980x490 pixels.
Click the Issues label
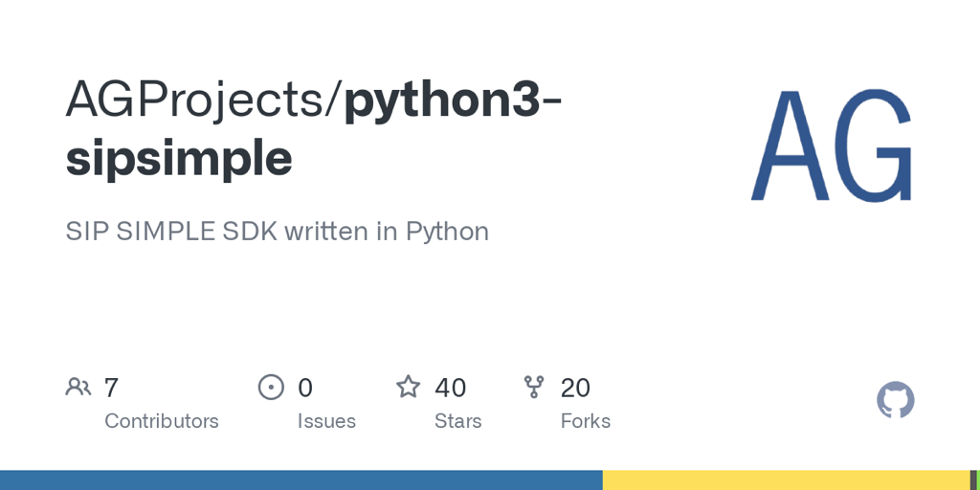click(x=326, y=421)
